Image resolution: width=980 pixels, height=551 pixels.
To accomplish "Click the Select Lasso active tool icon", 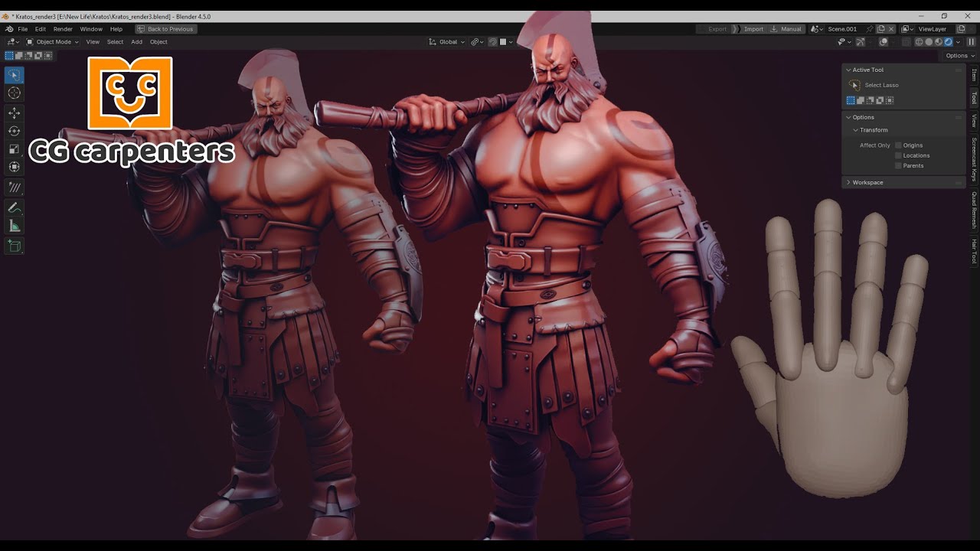I will click(854, 85).
